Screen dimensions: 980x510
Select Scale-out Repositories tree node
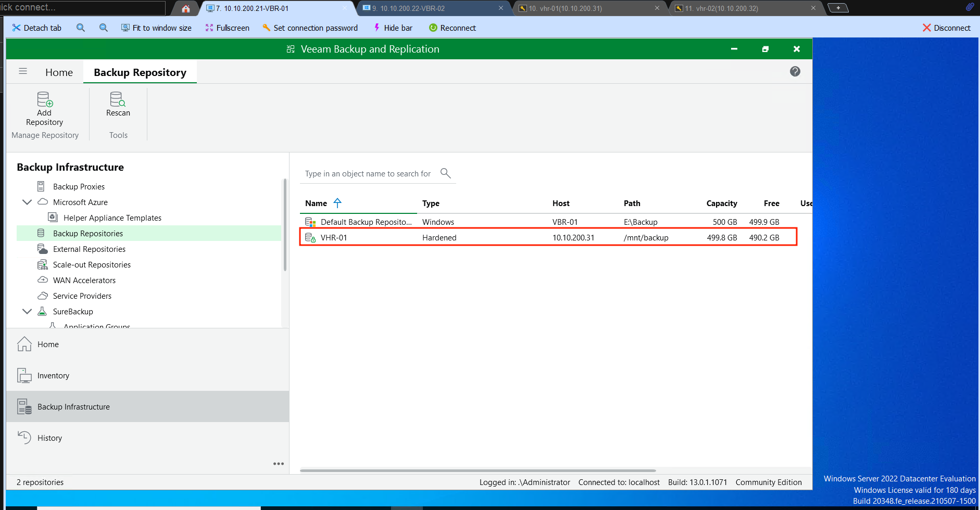click(92, 264)
